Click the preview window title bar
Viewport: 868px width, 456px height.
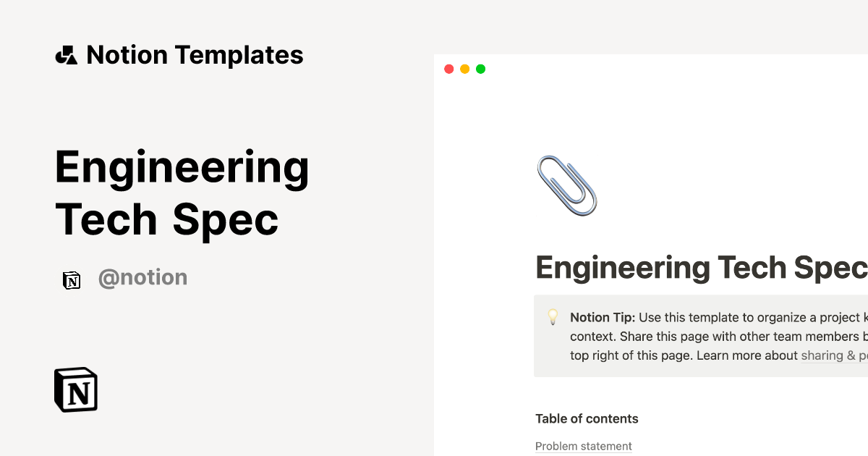click(651, 69)
